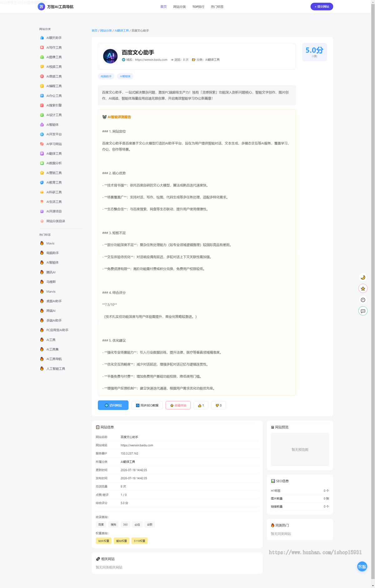This screenshot has width=375, height=588.
Task: Click the AI搜索引擎 sidebar icon
Action: (42, 105)
